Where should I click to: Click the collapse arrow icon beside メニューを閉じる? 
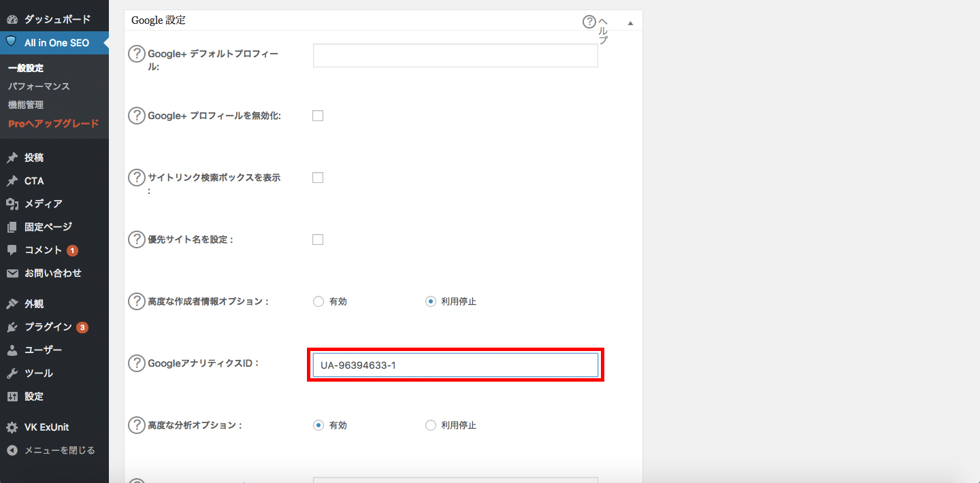(x=12, y=450)
